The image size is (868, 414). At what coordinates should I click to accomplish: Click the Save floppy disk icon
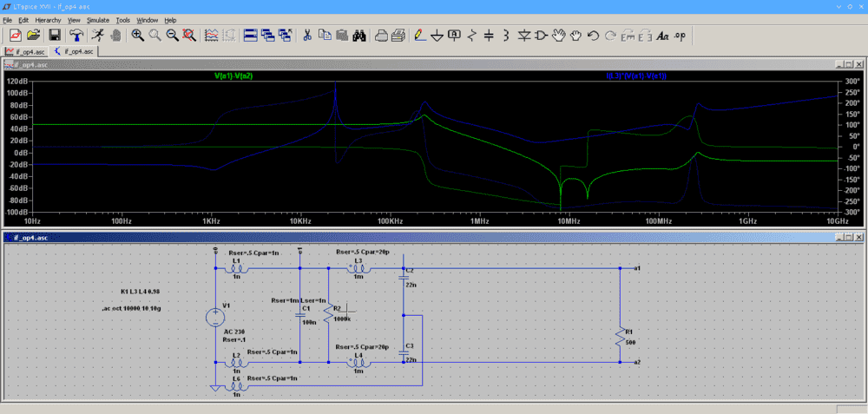(54, 36)
